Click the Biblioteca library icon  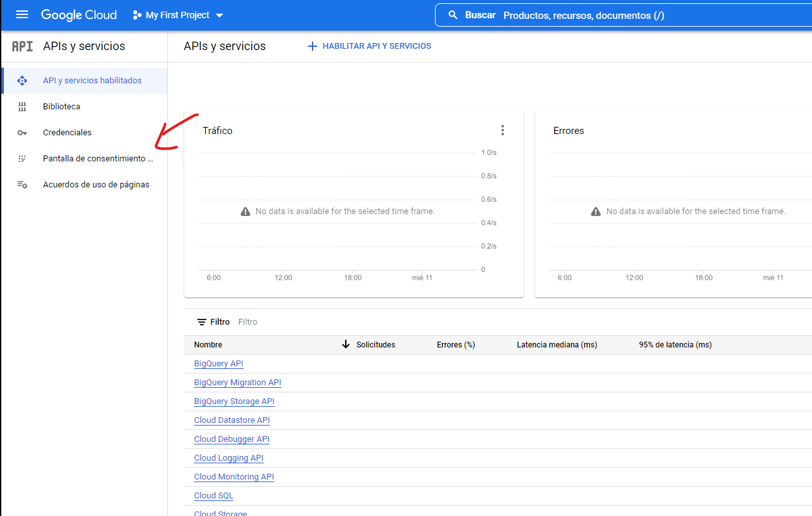(x=22, y=107)
